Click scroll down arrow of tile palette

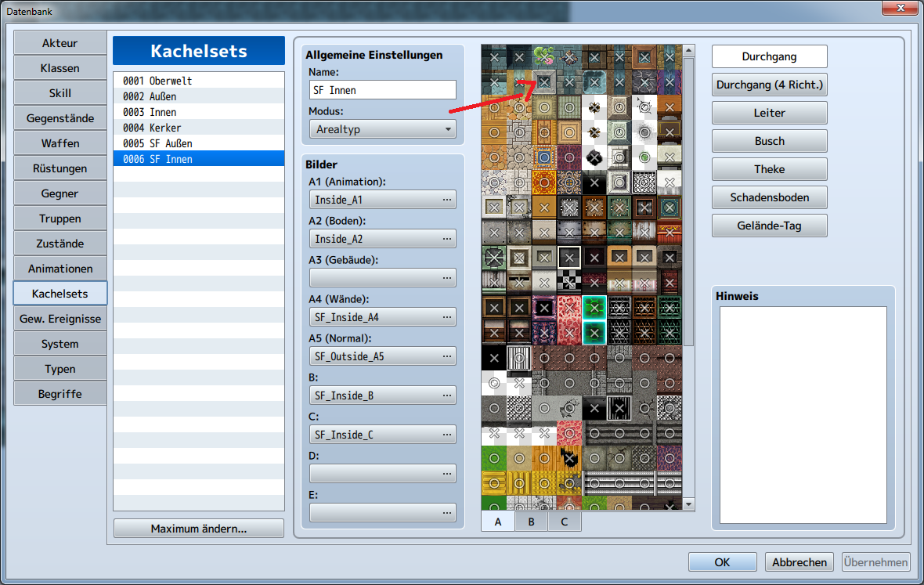click(688, 505)
